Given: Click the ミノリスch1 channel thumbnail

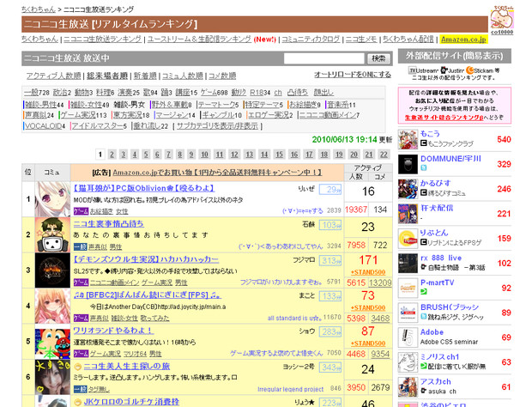Looking at the screenshot, I should point(408,362).
